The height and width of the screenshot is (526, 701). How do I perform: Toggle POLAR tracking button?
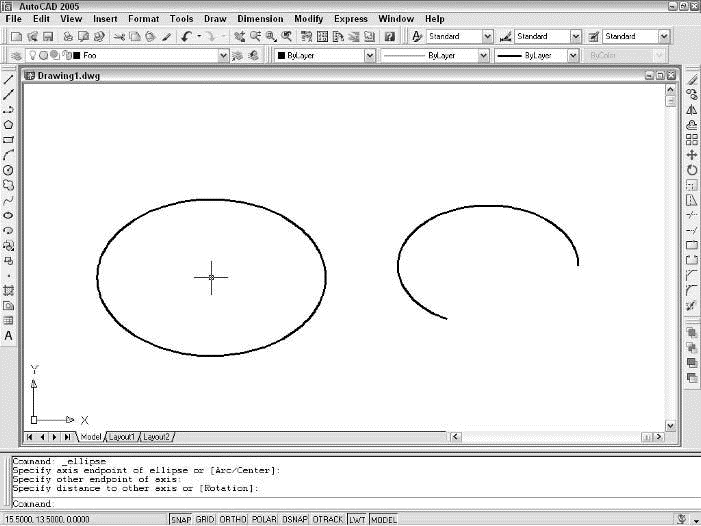pos(264,519)
